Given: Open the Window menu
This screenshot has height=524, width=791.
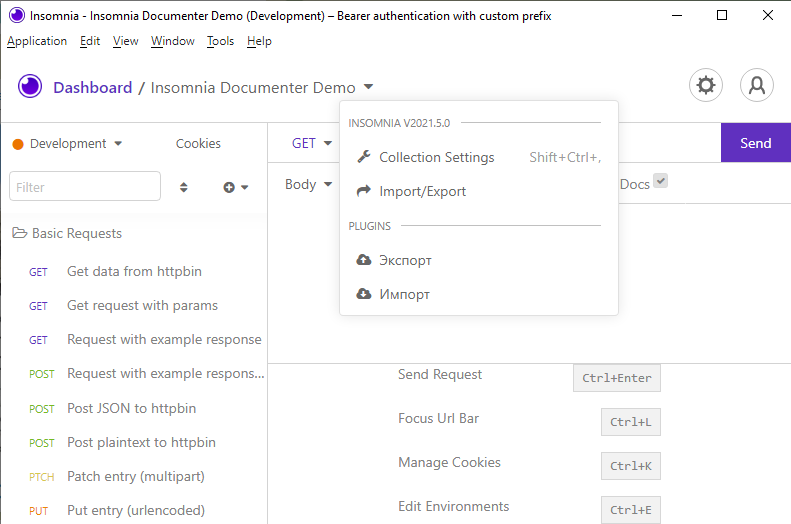Looking at the screenshot, I should pyautogui.click(x=173, y=41).
